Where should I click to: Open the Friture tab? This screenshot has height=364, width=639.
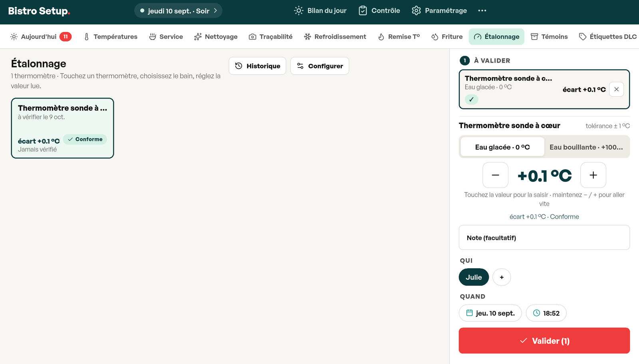pos(447,37)
